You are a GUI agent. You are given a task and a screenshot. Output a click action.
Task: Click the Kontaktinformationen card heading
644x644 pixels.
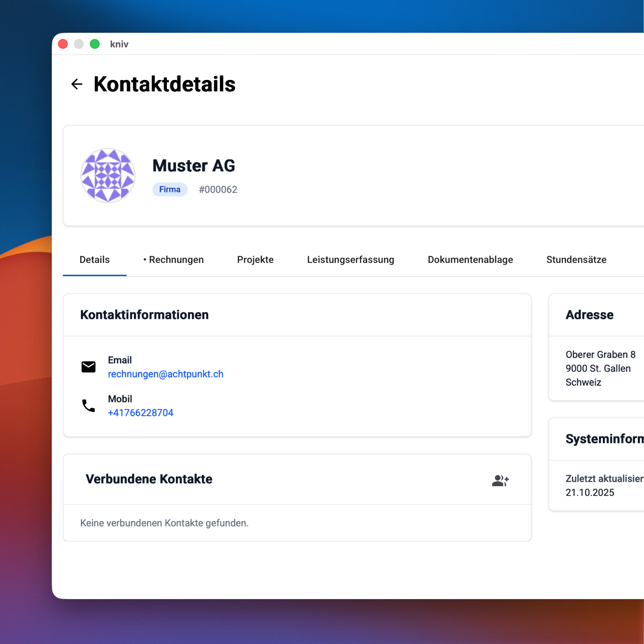coord(144,314)
